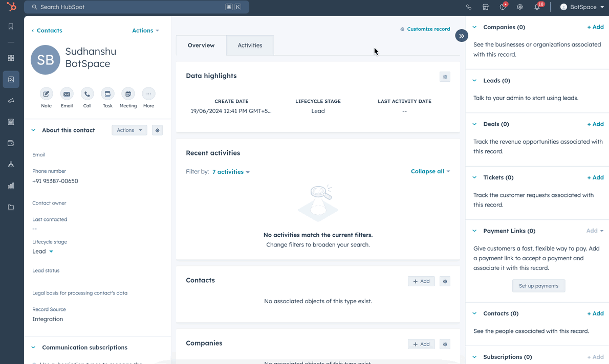Open Automation workflow icon in sidebar

click(x=11, y=165)
